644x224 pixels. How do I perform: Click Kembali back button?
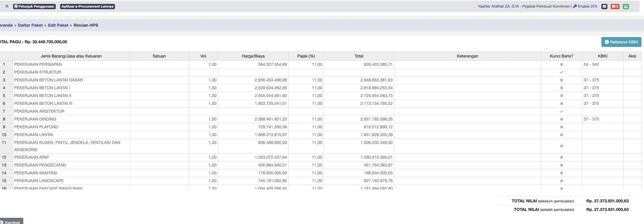click(x=11, y=222)
